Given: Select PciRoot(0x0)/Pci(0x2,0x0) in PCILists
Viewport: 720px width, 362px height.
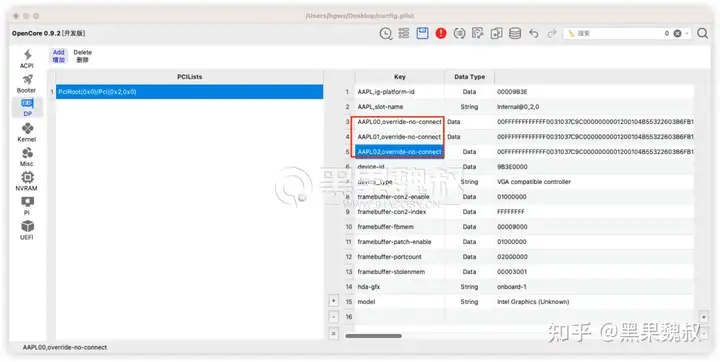Looking at the screenshot, I should coord(190,92).
